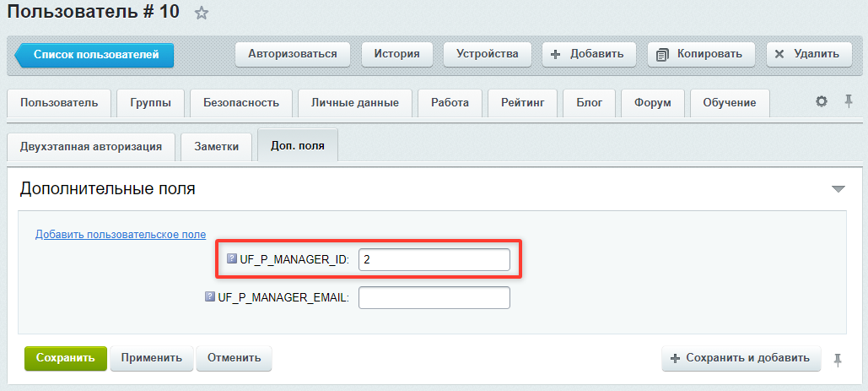Open the Личные данные tab
868x391 pixels.
[x=355, y=103]
